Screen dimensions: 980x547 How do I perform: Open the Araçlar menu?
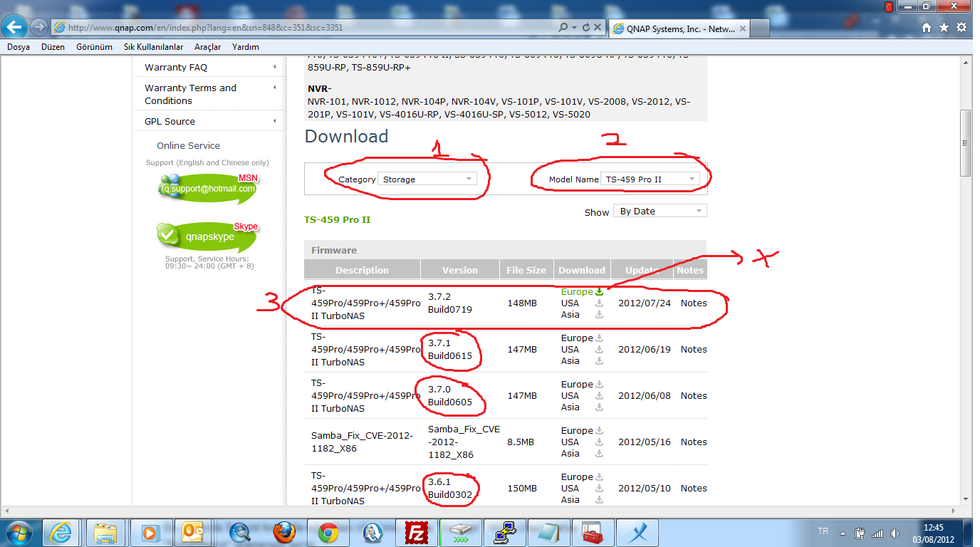coord(208,47)
